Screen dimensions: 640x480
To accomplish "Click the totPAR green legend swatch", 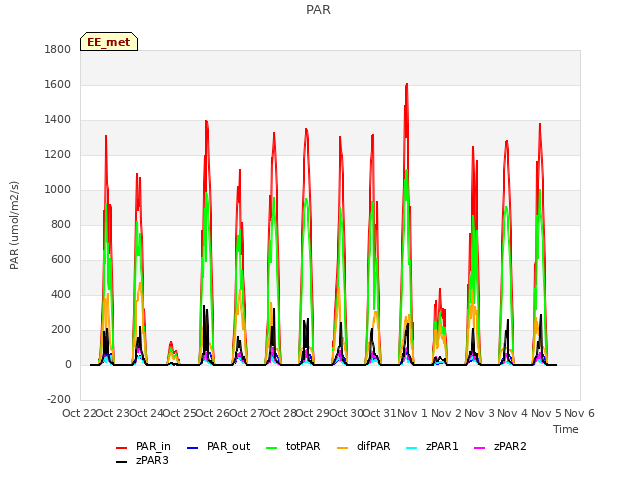I will [271, 448].
